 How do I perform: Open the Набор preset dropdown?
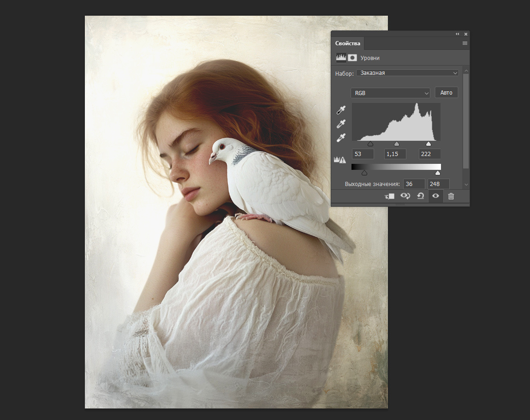[408, 73]
